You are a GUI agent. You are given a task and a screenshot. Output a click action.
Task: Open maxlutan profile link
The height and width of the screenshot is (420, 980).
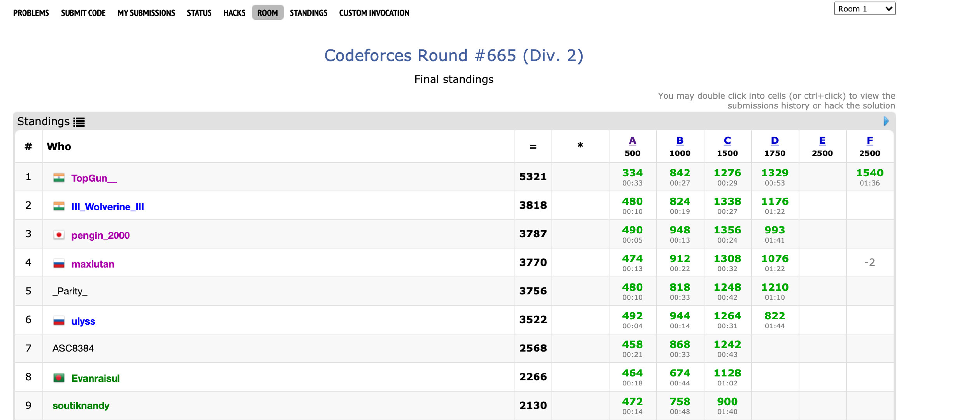(x=93, y=264)
